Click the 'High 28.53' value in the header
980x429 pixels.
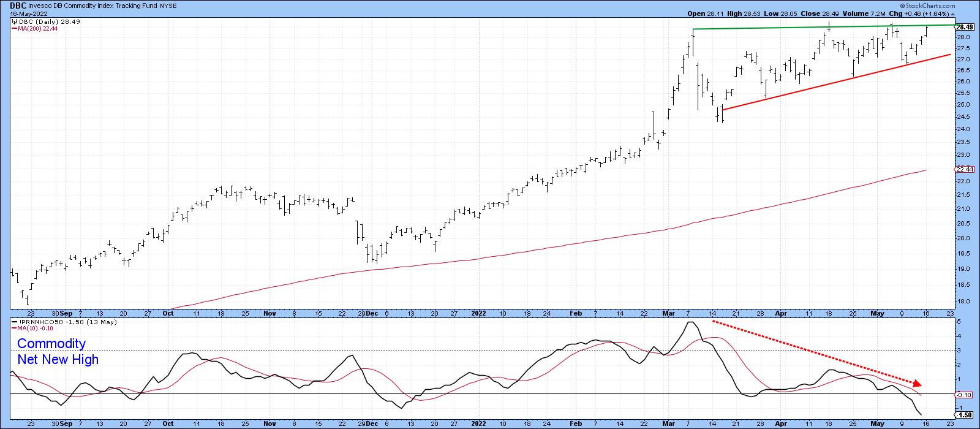coord(743,13)
